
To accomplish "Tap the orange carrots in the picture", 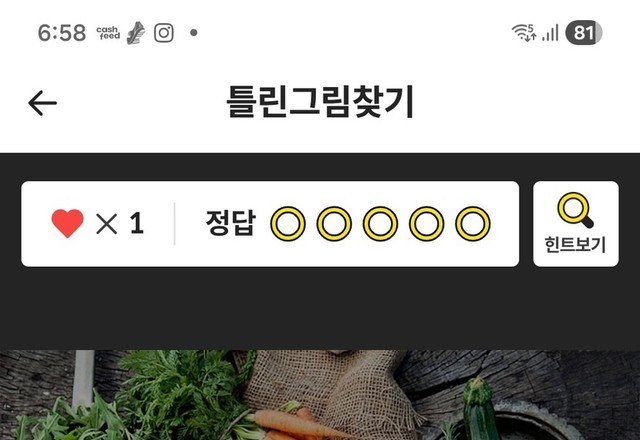I will tap(294, 424).
